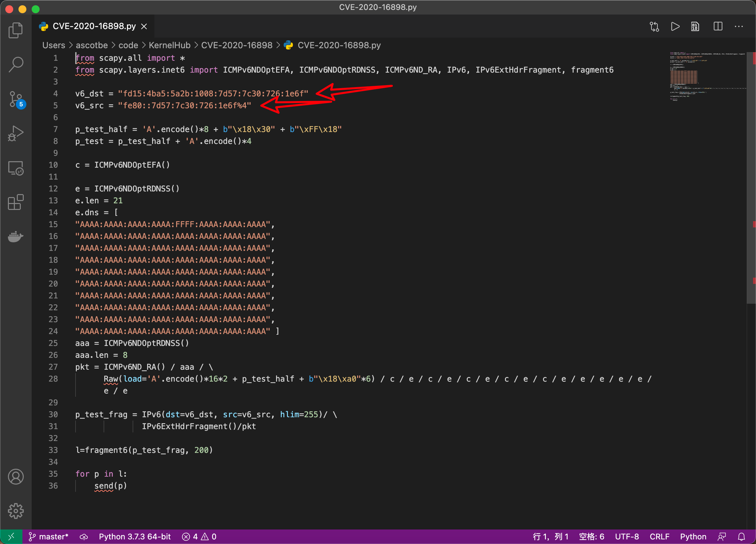Click the master* git branch indicator
This screenshot has height=544, width=756.
(x=49, y=537)
